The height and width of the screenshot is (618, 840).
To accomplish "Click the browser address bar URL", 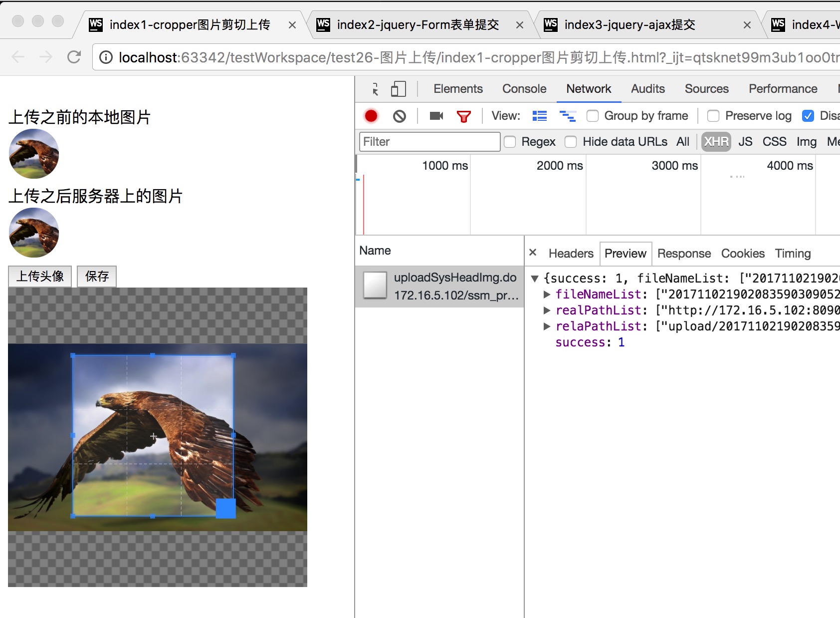I will (479, 58).
